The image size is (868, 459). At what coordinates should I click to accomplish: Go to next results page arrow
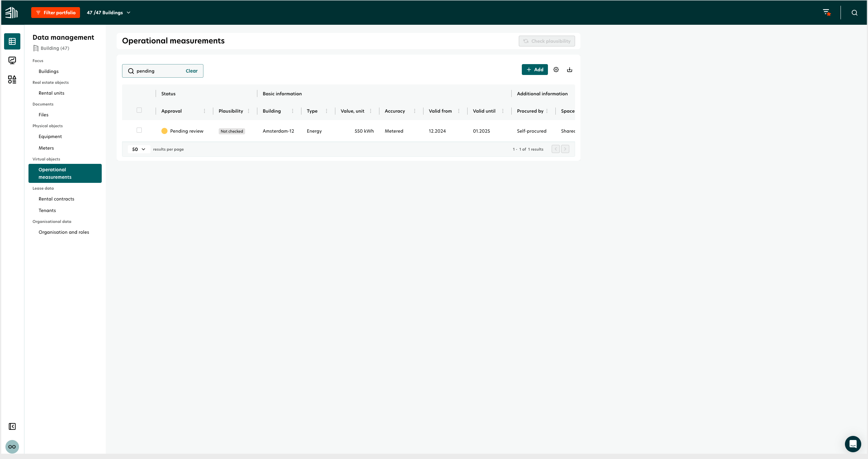tap(565, 149)
